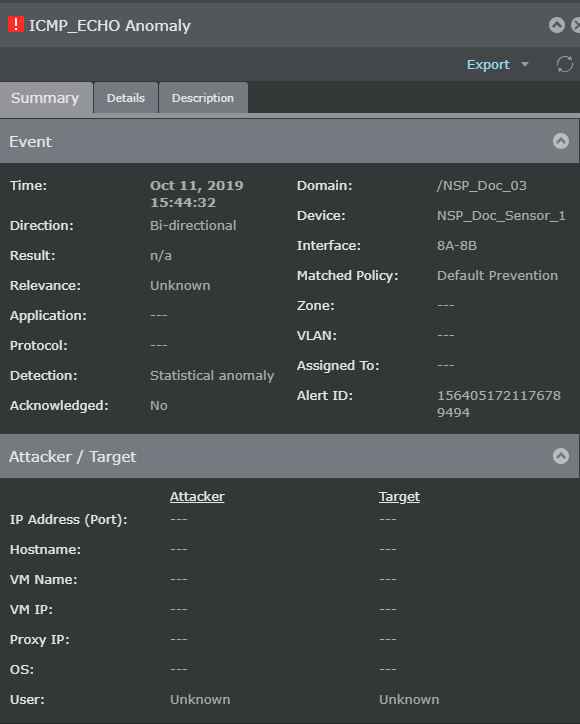Viewport: 580px width, 724px height.
Task: Select the Statistical anomaly detection value
Action: coord(212,375)
